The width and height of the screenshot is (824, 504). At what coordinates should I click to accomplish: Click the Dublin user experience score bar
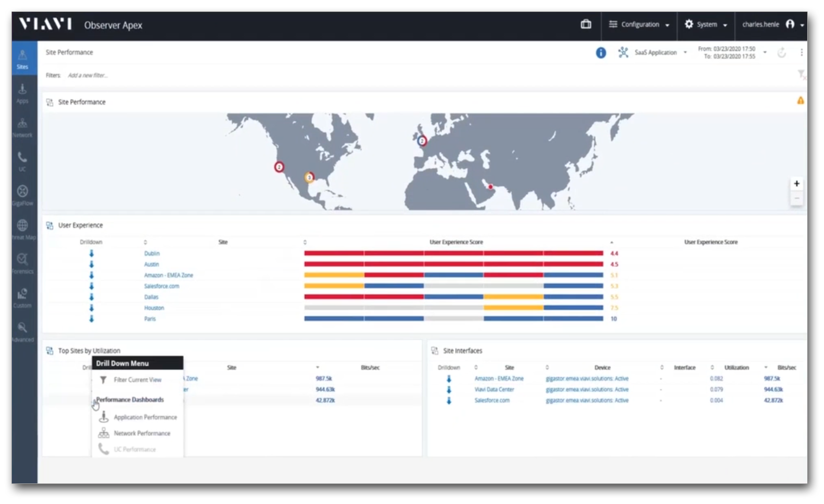point(454,253)
